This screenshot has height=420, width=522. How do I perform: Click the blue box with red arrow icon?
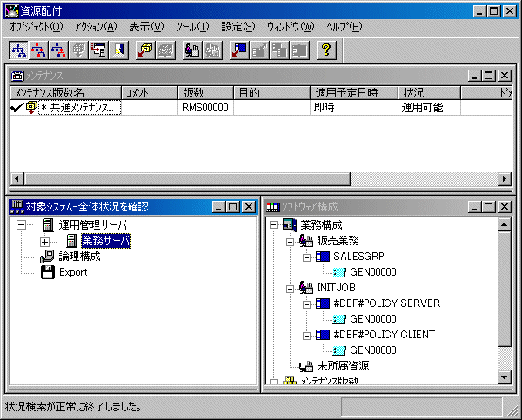[x=239, y=50]
